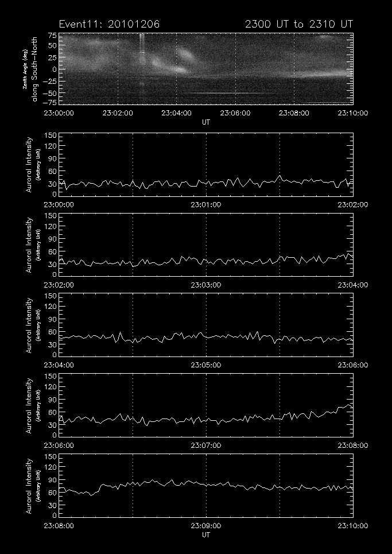The width and height of the screenshot is (392, 554).
Task: Click the -25 zenith angle tick label
Action: coord(50,82)
